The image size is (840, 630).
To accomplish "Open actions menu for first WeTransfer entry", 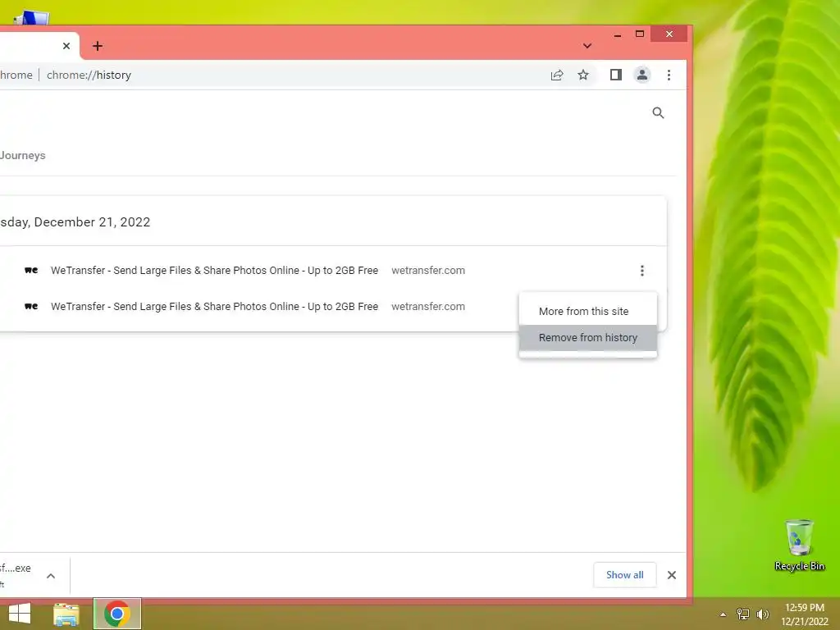I will click(x=641, y=271).
